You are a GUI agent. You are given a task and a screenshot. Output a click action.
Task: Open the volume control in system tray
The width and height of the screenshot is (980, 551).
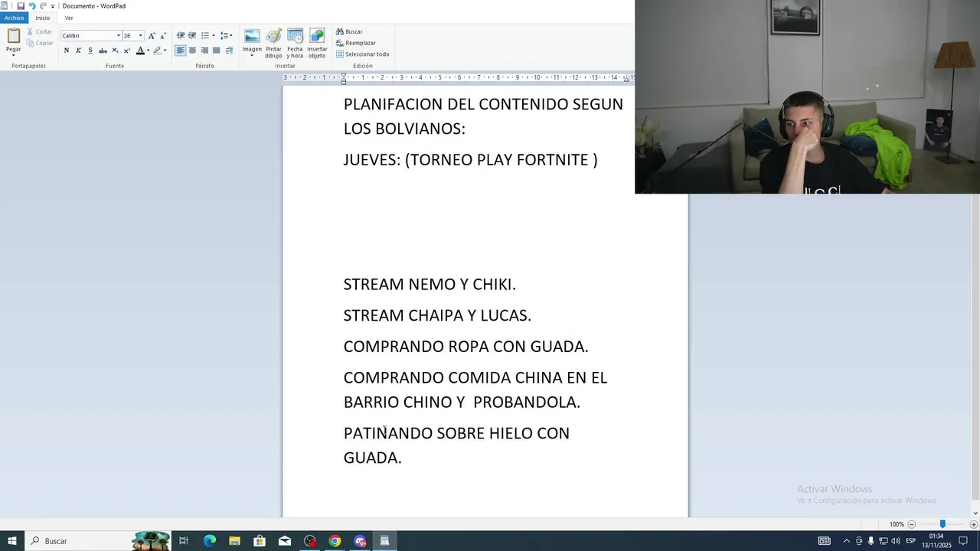click(x=895, y=541)
